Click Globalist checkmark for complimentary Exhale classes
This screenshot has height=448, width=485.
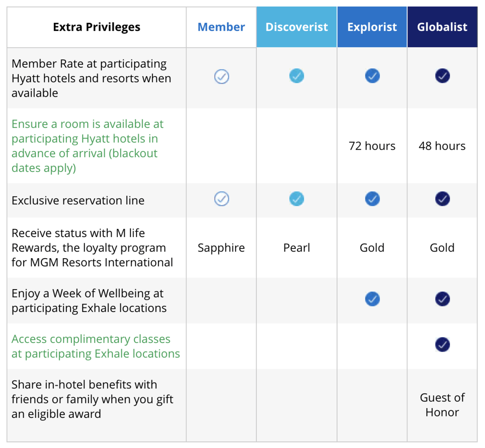click(x=442, y=344)
